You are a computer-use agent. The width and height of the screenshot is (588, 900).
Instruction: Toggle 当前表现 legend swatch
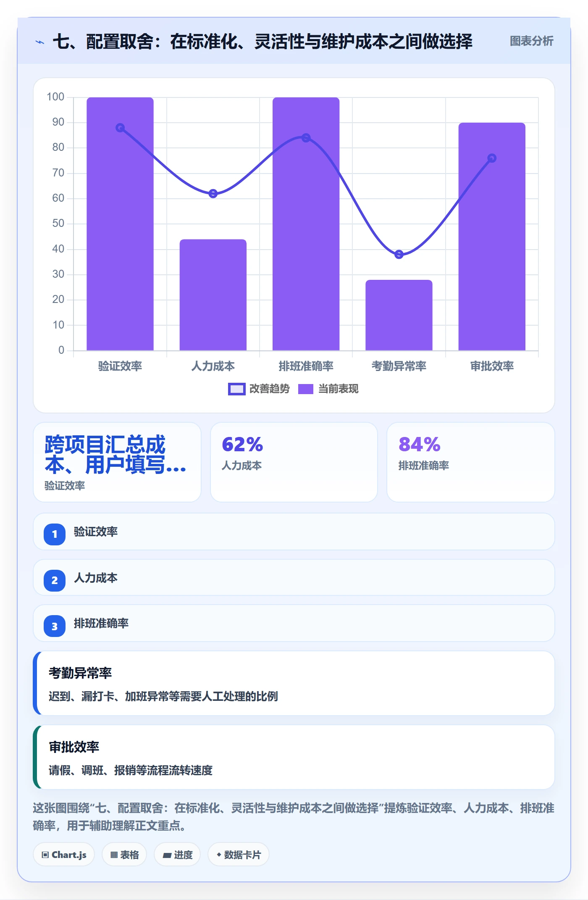(x=305, y=389)
